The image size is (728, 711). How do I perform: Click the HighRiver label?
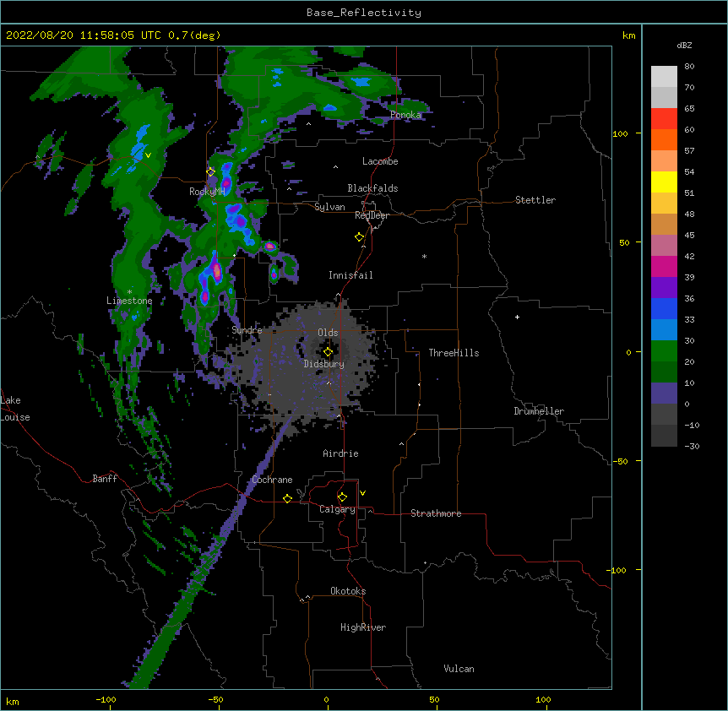363,627
